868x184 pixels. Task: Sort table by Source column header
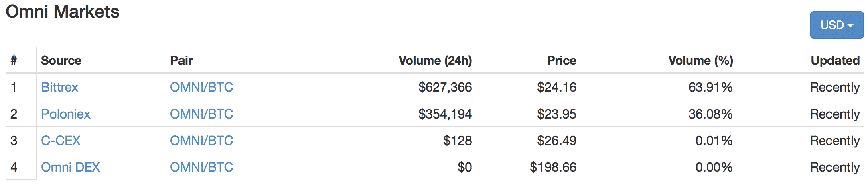coord(61,61)
